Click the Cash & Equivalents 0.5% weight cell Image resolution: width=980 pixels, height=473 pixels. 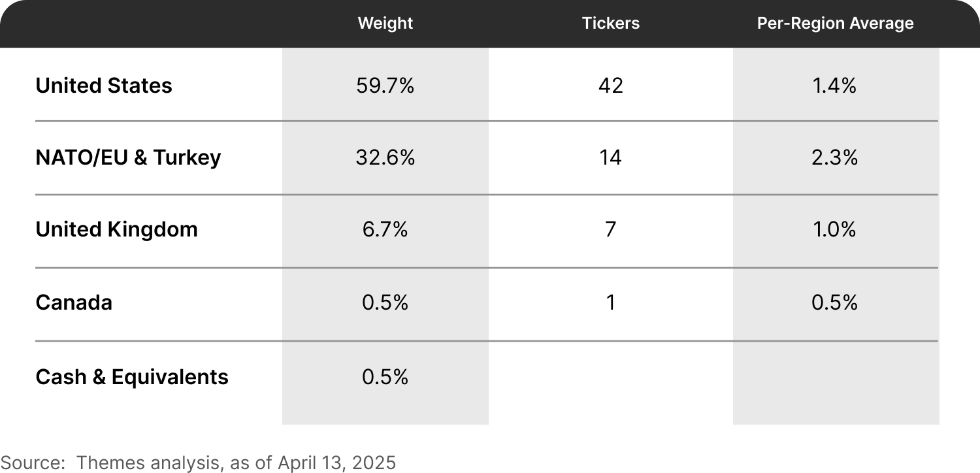pos(385,377)
